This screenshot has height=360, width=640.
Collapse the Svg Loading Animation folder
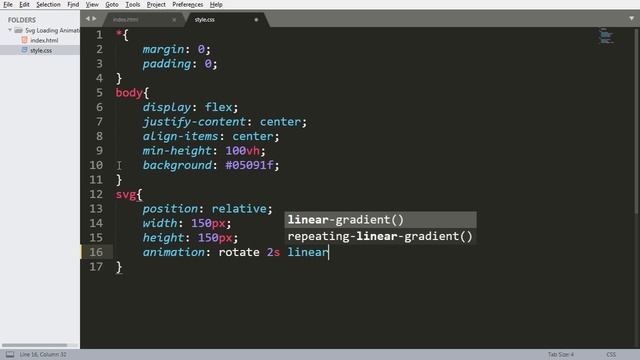tap(10, 30)
